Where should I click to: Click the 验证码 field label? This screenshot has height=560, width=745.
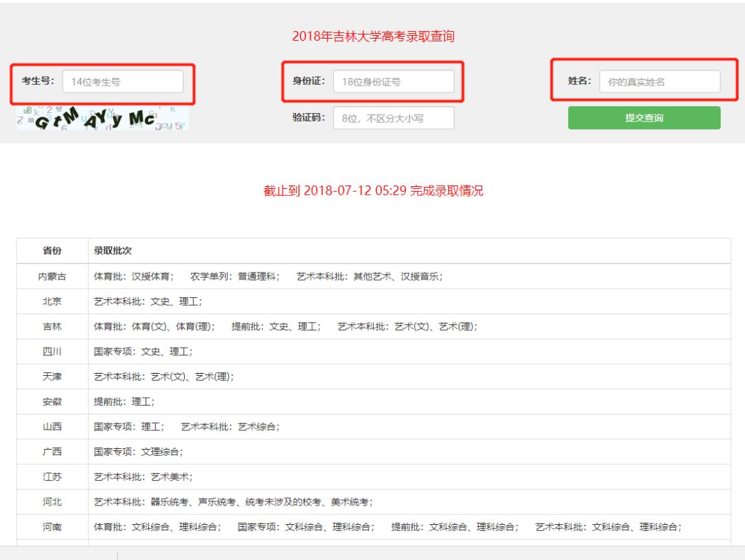pos(309,117)
